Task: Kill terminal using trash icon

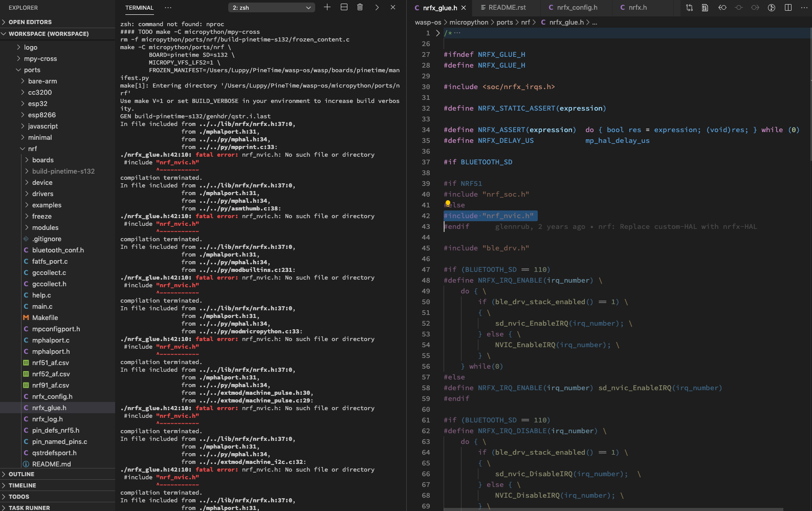Action: [x=360, y=7]
